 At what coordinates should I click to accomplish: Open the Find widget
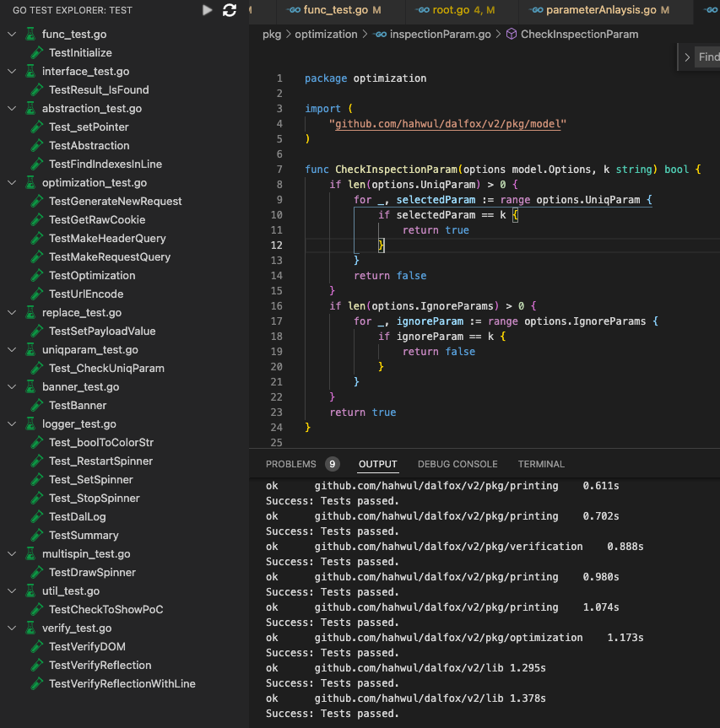(707, 57)
